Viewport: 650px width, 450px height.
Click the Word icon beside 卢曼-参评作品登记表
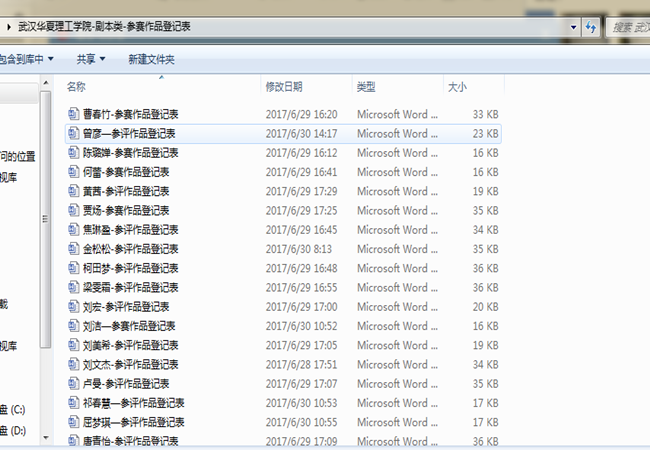tap(73, 384)
